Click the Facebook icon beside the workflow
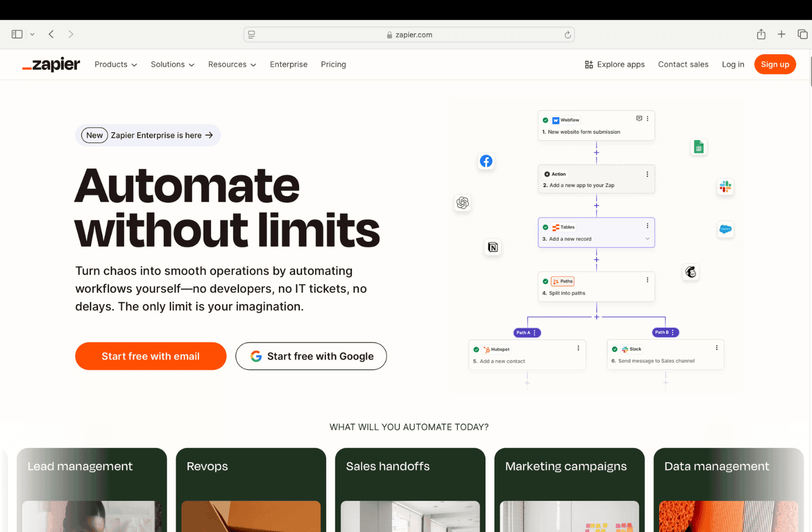This screenshot has width=812, height=532. point(486,161)
